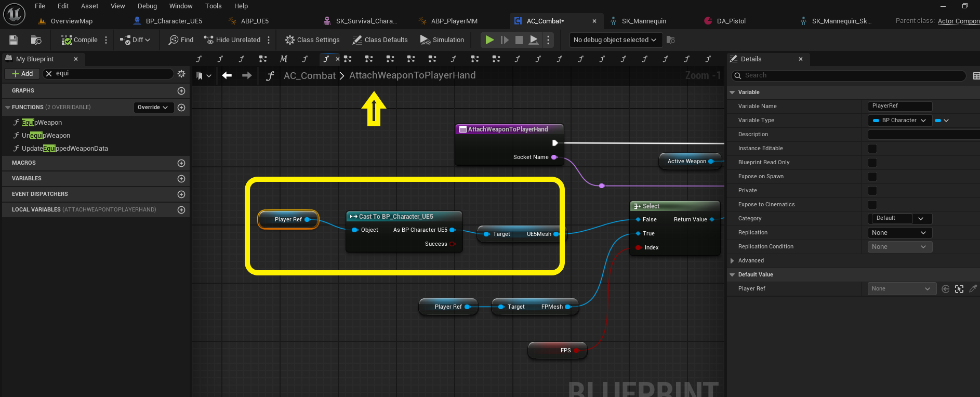980x397 pixels.
Task: Add new variable with plus icon
Action: [181, 179]
